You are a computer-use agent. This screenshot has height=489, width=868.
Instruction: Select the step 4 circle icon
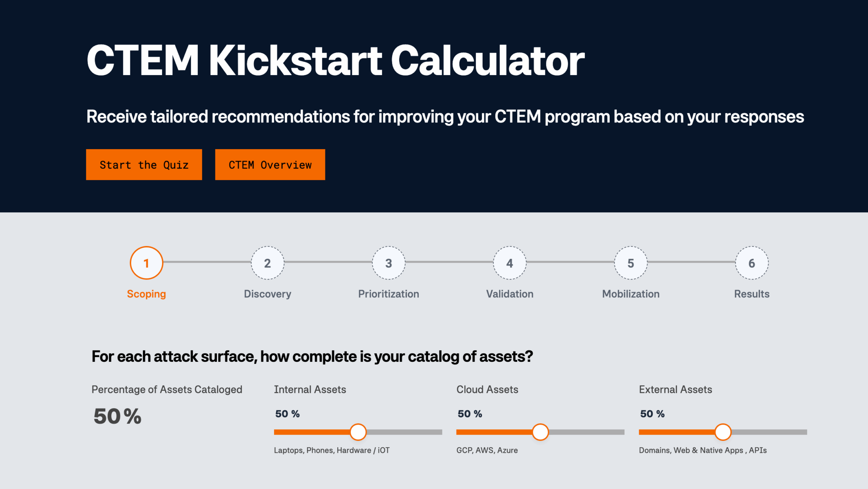(x=510, y=263)
